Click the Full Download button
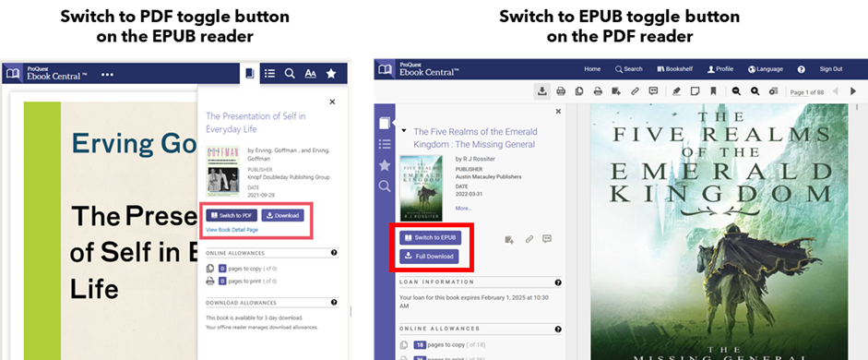The height and width of the screenshot is (360, 868). point(430,257)
